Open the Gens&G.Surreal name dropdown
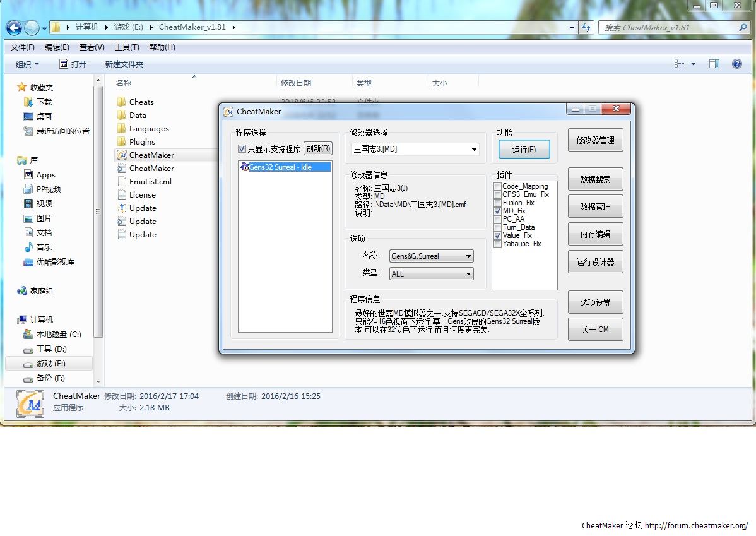The width and height of the screenshot is (756, 536). [x=468, y=256]
